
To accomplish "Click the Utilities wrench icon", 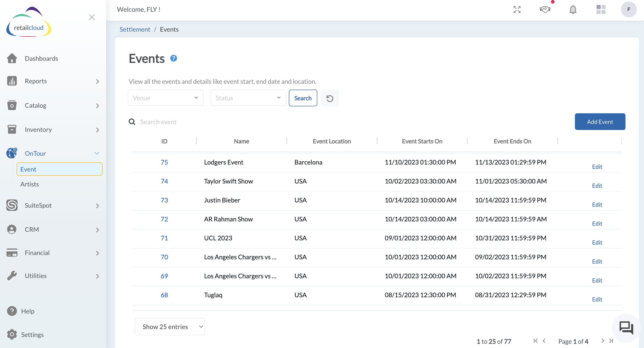I will click(12, 276).
